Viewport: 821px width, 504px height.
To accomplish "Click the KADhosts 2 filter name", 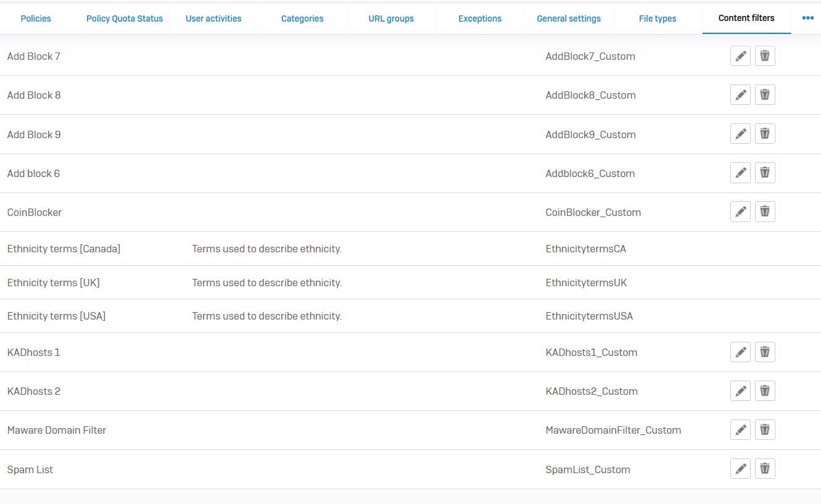I will [34, 391].
